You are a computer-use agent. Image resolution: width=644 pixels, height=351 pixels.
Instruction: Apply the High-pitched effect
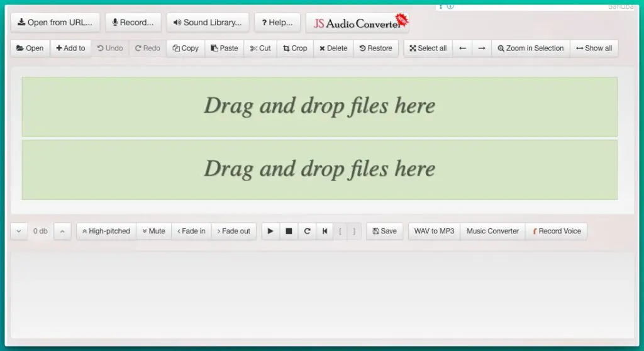coord(106,231)
